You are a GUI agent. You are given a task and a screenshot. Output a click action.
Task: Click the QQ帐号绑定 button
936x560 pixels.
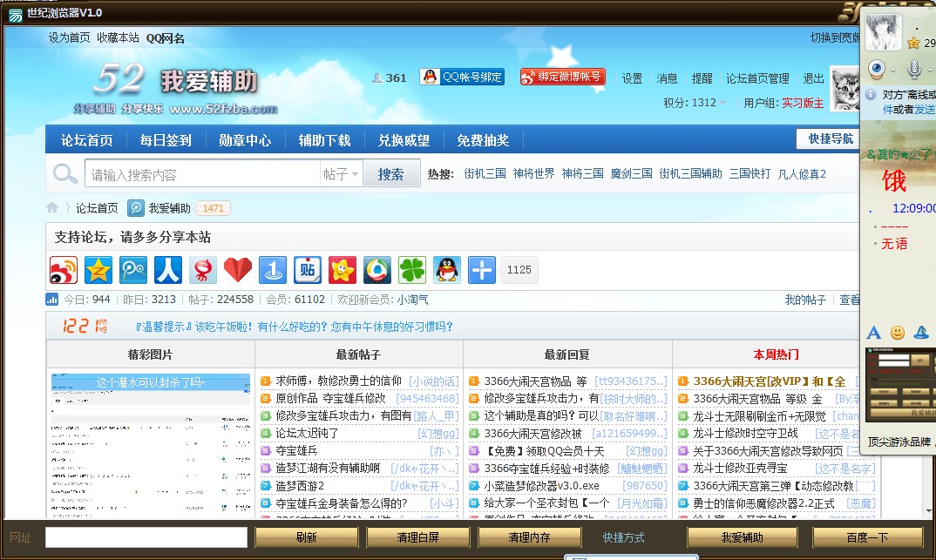(462, 77)
